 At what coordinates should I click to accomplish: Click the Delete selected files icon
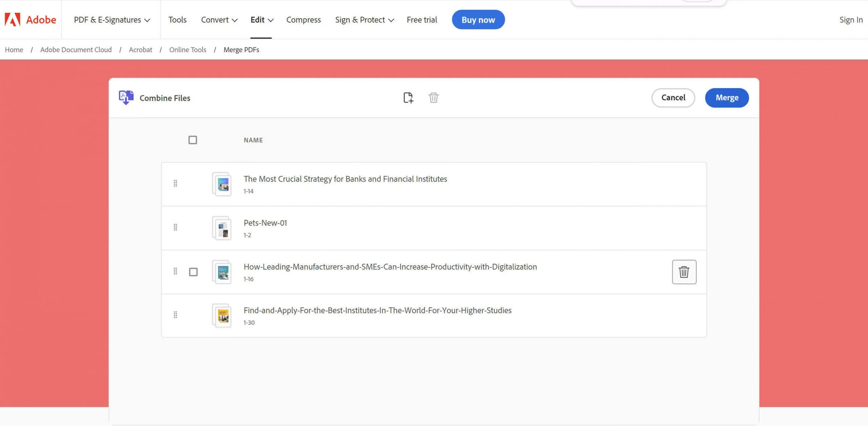pos(434,98)
